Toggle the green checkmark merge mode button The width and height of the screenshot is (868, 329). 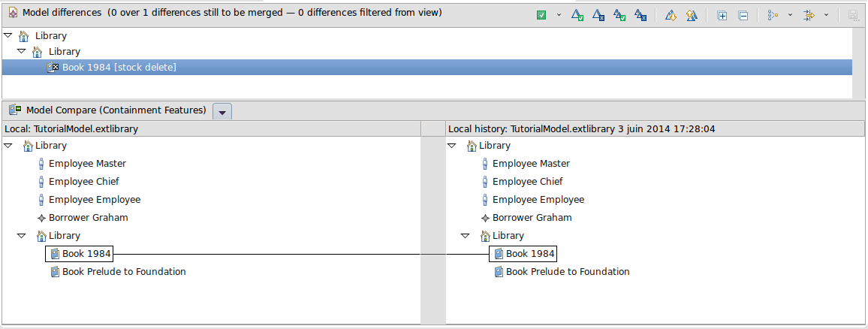(541, 15)
